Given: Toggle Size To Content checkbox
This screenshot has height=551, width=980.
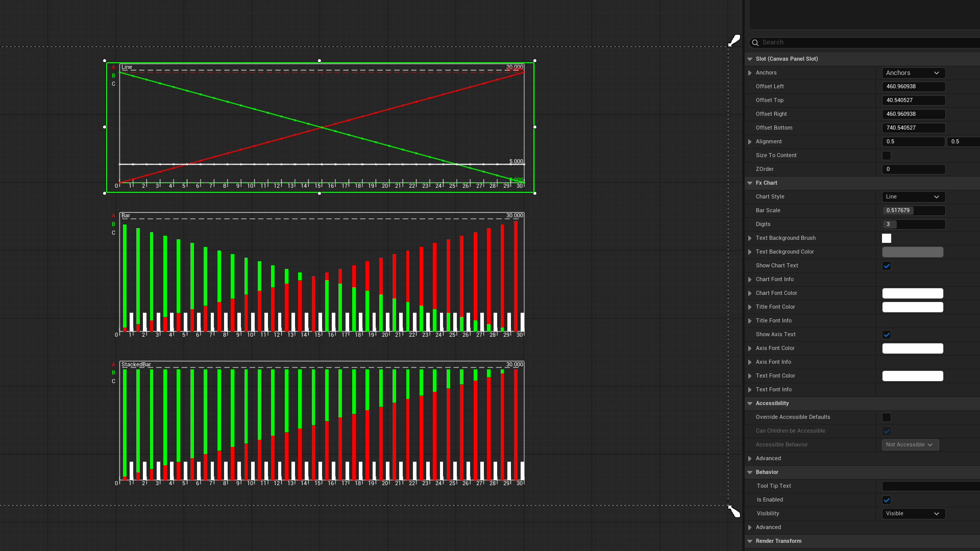Looking at the screenshot, I should tap(887, 156).
